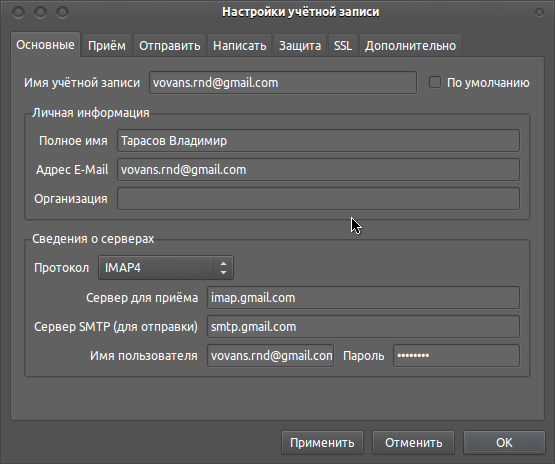Image resolution: width=555 pixels, height=464 pixels.
Task: Enable the По умолчанию checkbox
Action: (x=435, y=82)
